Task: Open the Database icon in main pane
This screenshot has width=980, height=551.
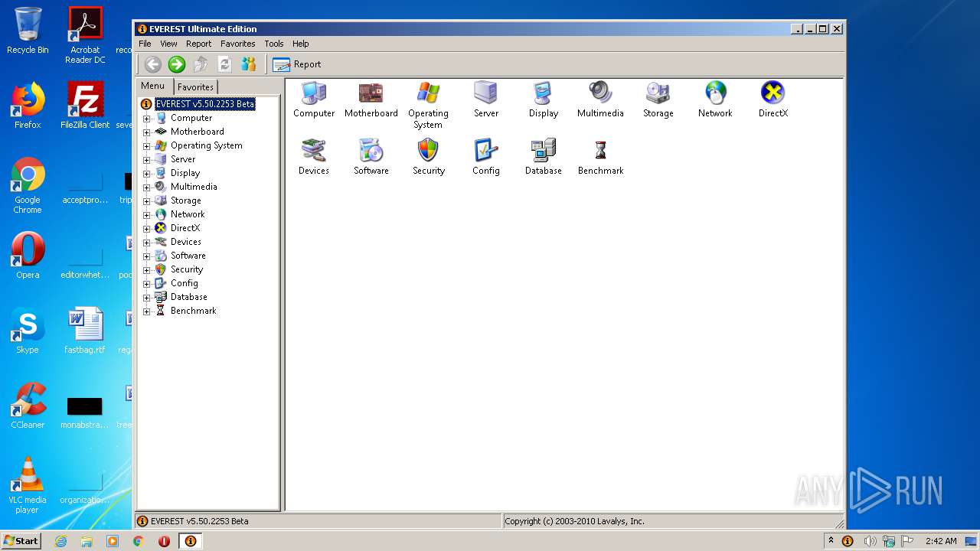Action: pos(543,151)
